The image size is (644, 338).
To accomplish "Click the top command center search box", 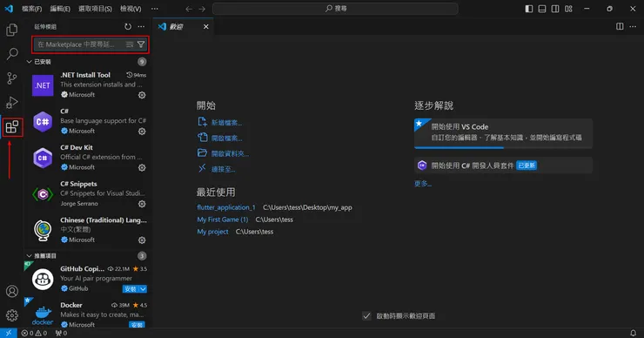I will 335,9.
